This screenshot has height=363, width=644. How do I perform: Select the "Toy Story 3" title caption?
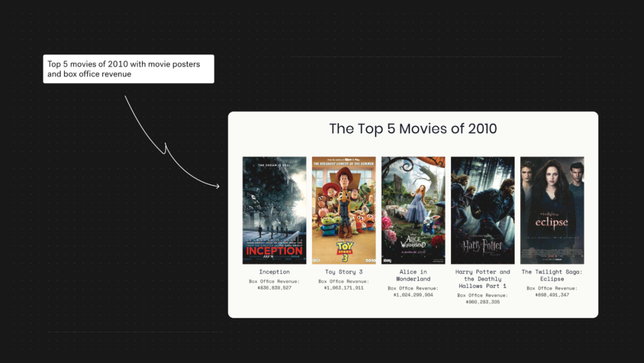coord(343,272)
